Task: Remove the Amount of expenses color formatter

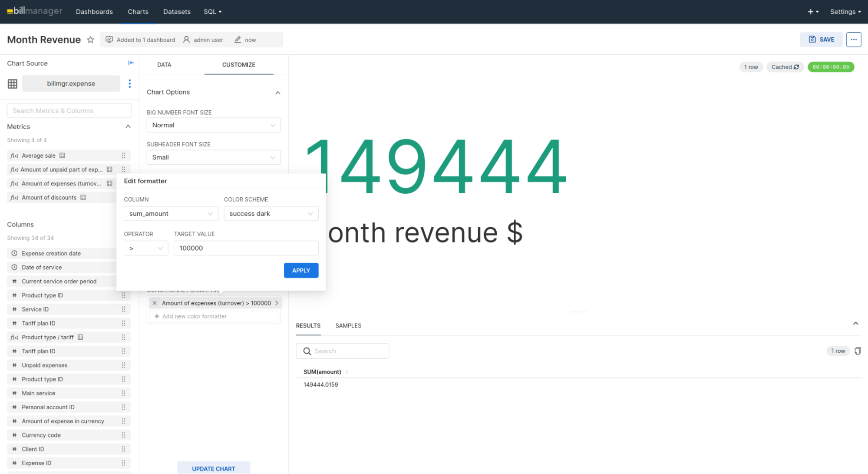Action: [x=155, y=303]
